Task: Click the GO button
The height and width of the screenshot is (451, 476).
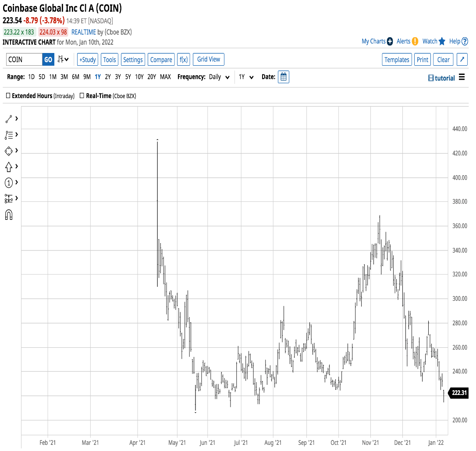Action: click(48, 60)
